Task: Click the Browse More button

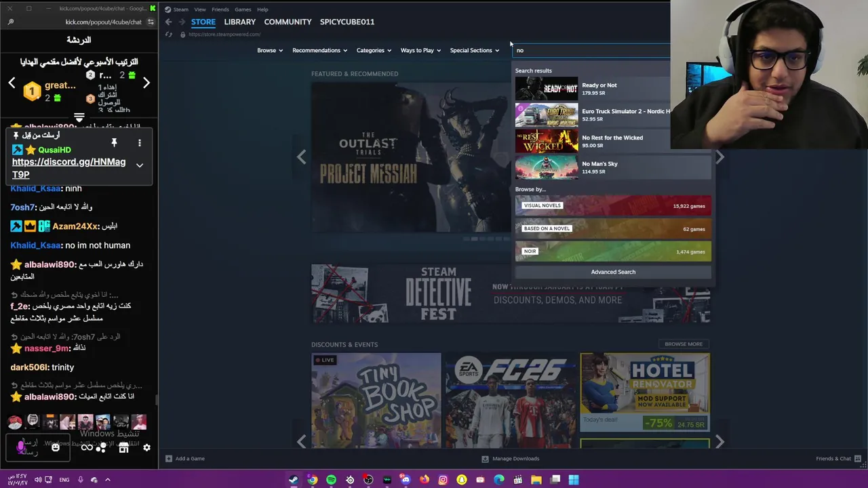Action: 684,344
